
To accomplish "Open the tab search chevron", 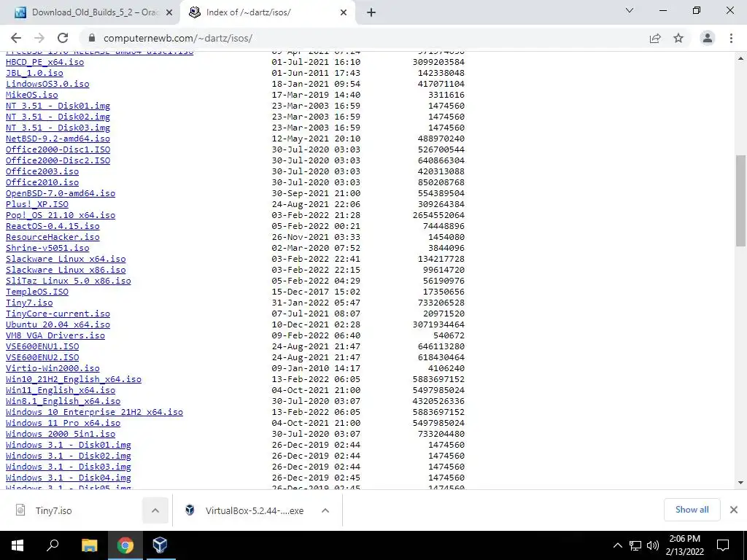I will pyautogui.click(x=630, y=10).
